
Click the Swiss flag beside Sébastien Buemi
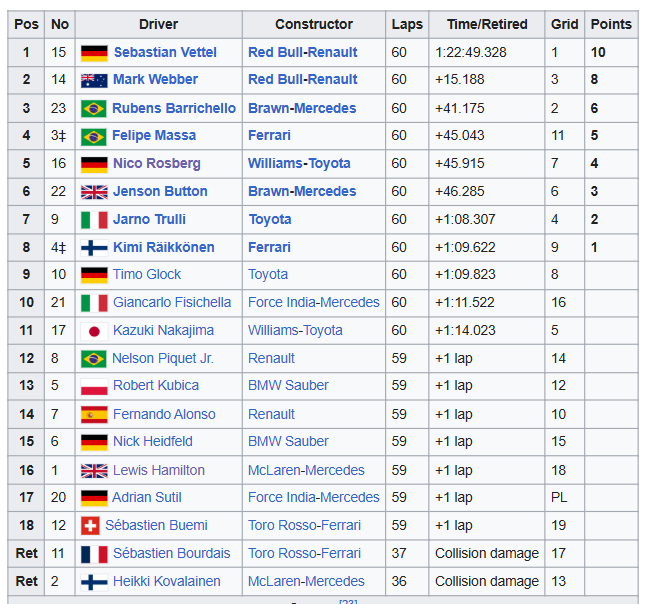point(90,526)
